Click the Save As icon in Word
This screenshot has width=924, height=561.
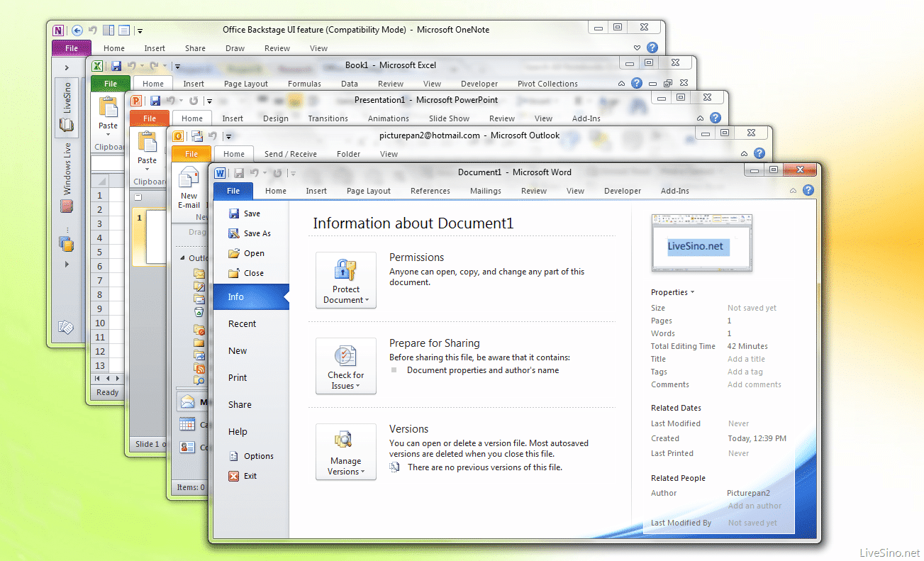[x=234, y=233]
